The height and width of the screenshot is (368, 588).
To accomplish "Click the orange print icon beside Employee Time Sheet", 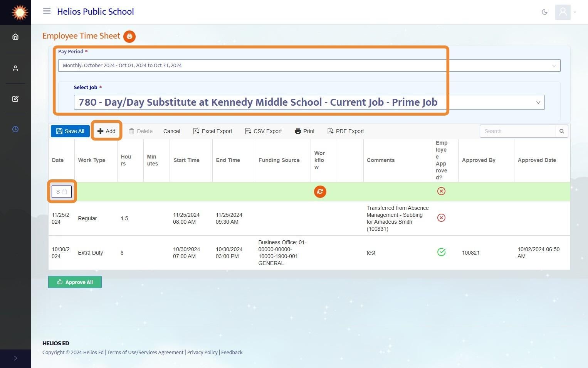I will [129, 36].
